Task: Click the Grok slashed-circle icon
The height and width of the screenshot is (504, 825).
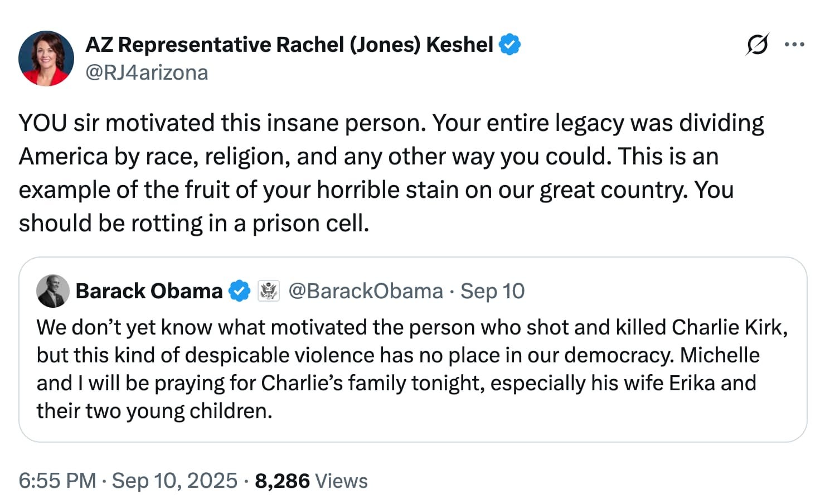Action: (757, 45)
